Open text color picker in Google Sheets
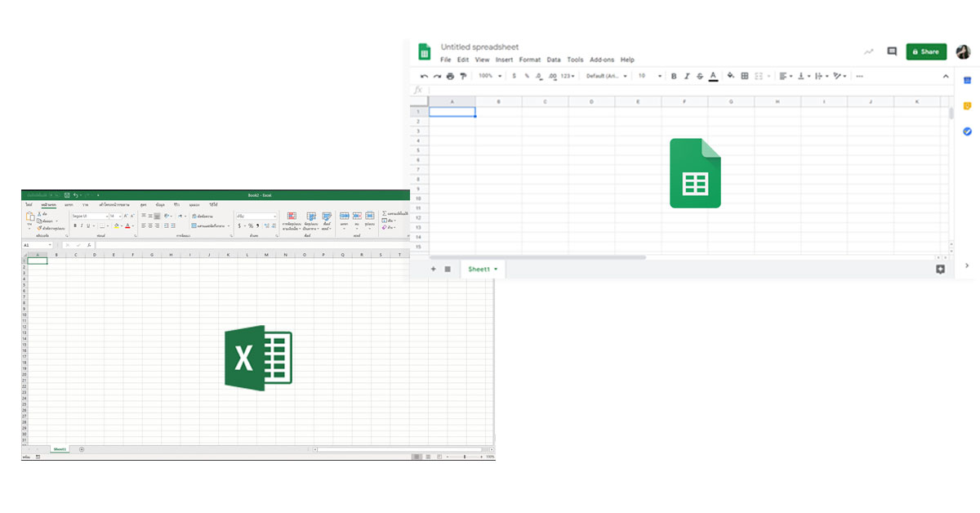 click(713, 76)
